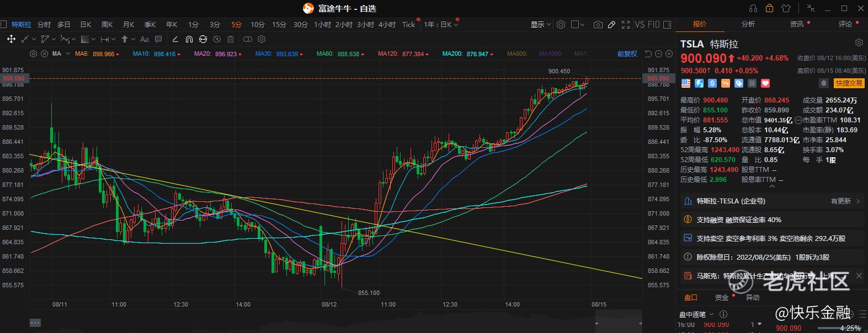Toggle hide all drawings eye icon
Viewport: 868px width, 333px height.
point(217,39)
